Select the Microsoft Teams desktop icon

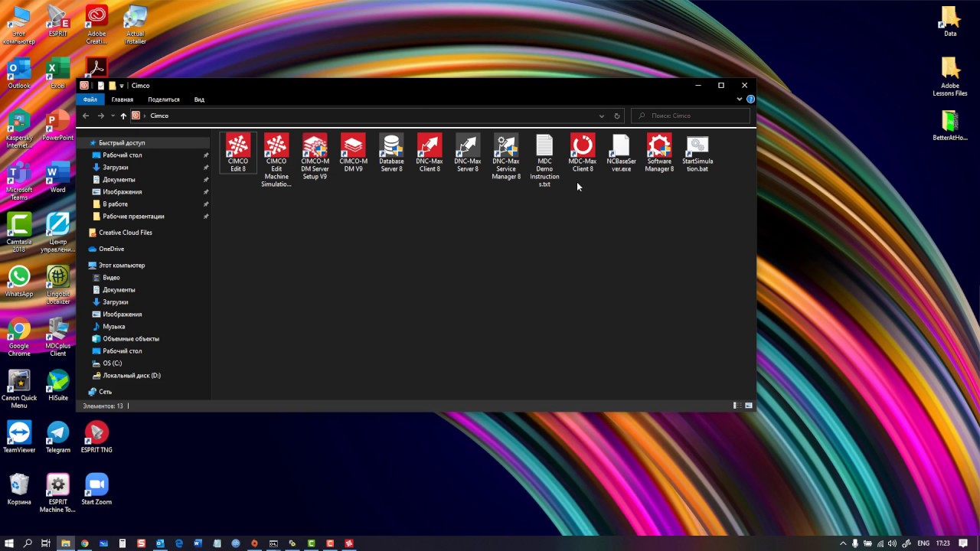tap(19, 181)
